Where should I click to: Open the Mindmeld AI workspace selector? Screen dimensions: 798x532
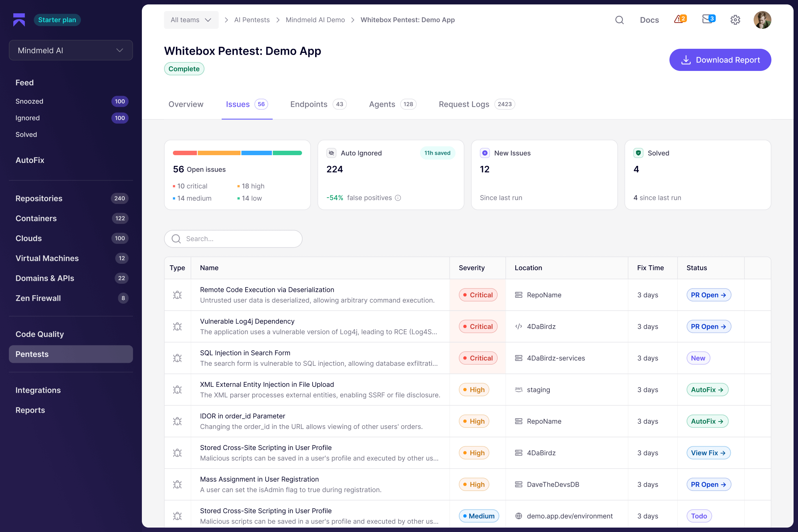(x=71, y=50)
